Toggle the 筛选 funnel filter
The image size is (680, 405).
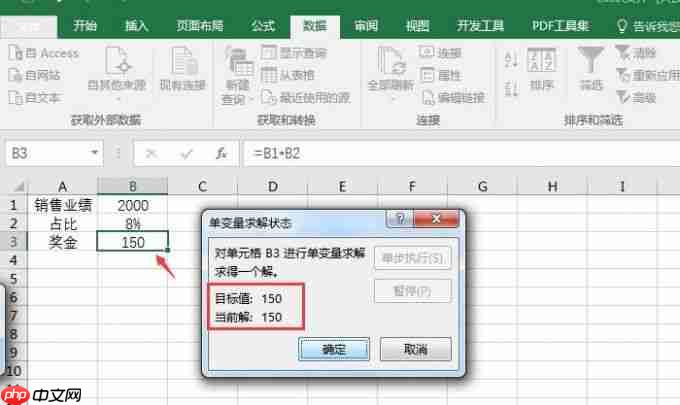591,69
